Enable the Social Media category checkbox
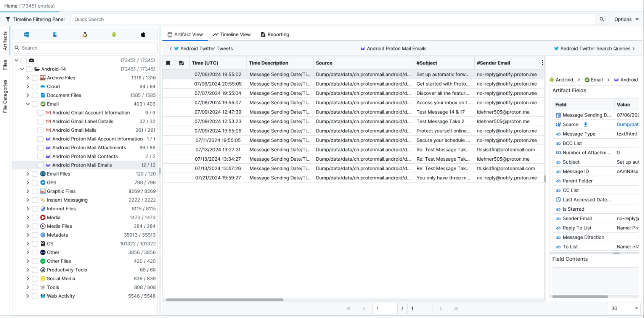 point(35,279)
